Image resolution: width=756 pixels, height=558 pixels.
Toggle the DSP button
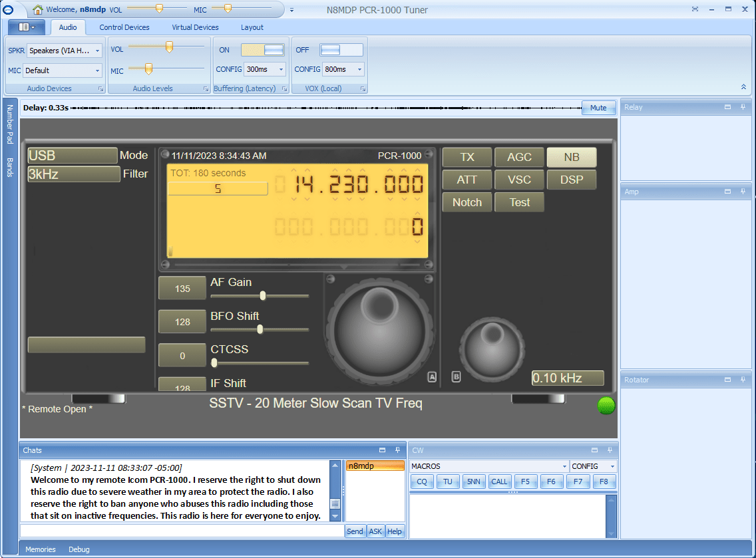(572, 180)
